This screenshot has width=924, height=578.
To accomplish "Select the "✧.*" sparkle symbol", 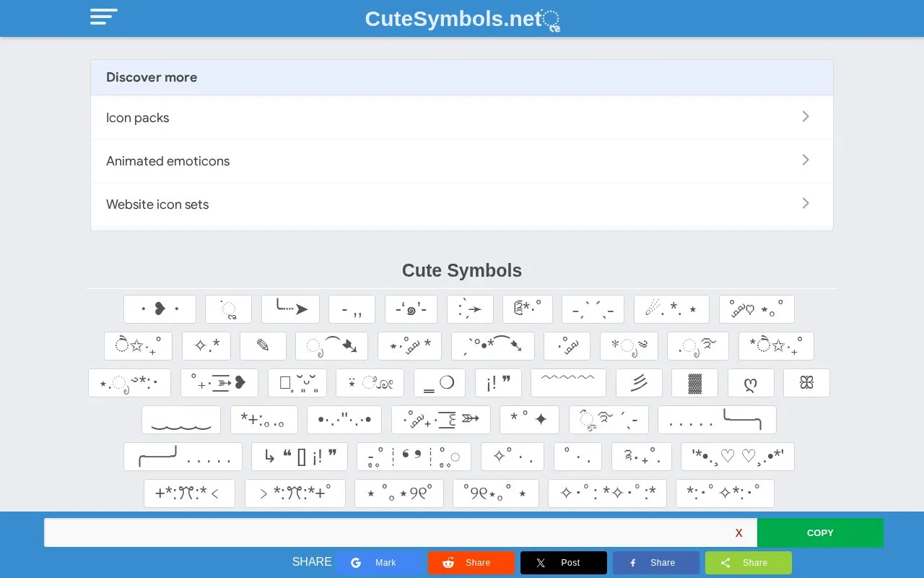I will [206, 346].
